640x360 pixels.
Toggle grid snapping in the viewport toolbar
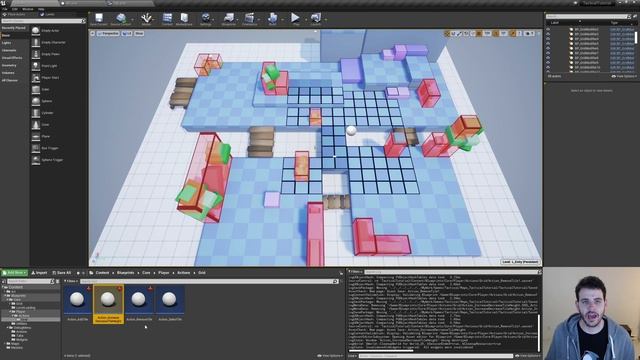480,33
